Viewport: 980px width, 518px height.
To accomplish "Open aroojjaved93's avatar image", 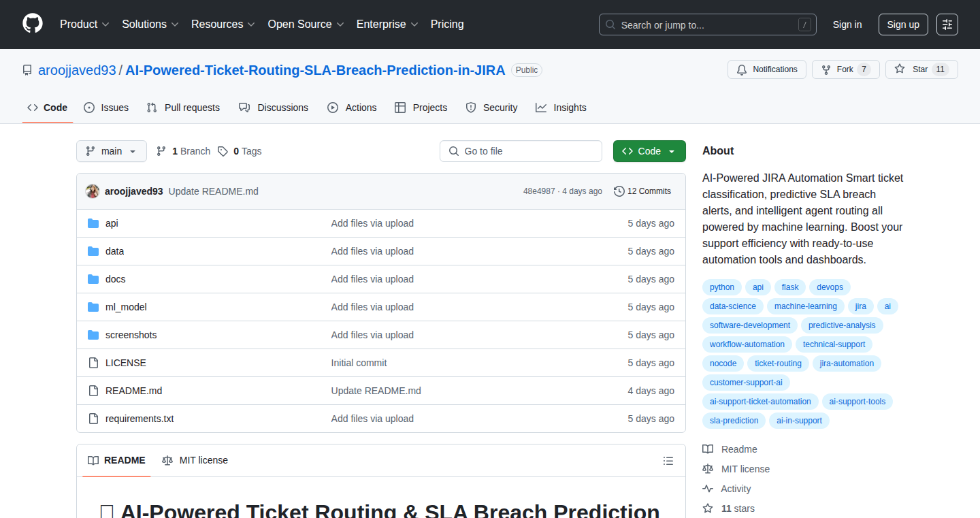I will 93,191.
